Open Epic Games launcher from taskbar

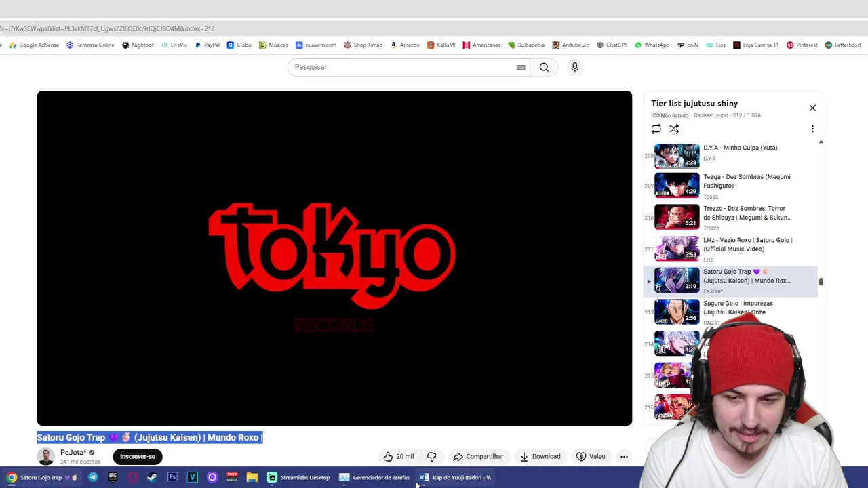pos(113,477)
